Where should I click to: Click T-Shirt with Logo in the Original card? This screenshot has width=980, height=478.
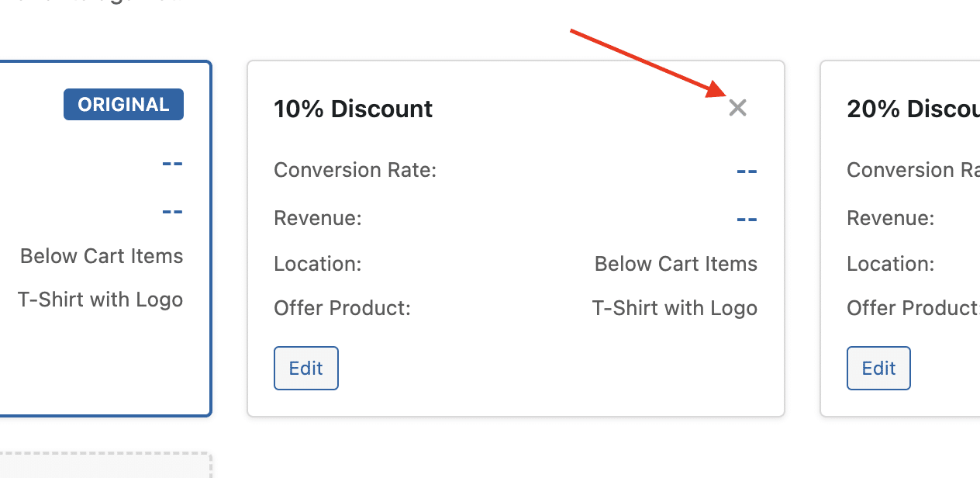[x=100, y=300]
